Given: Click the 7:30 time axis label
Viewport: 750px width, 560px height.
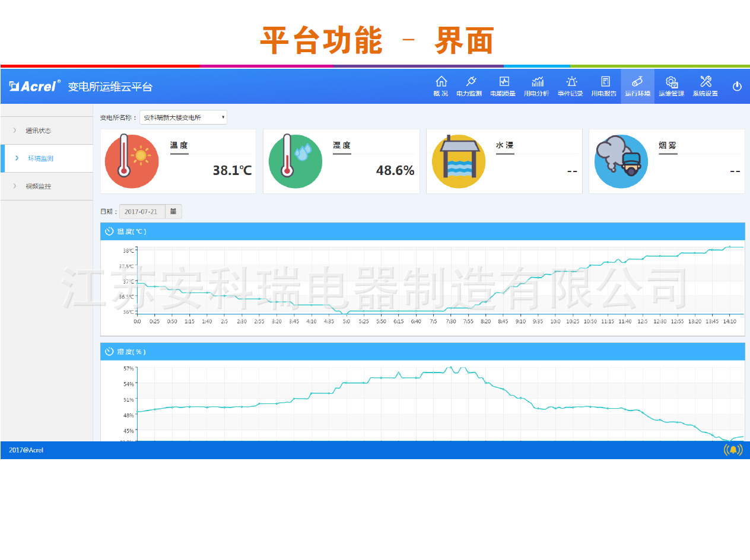Looking at the screenshot, I should click(451, 321).
